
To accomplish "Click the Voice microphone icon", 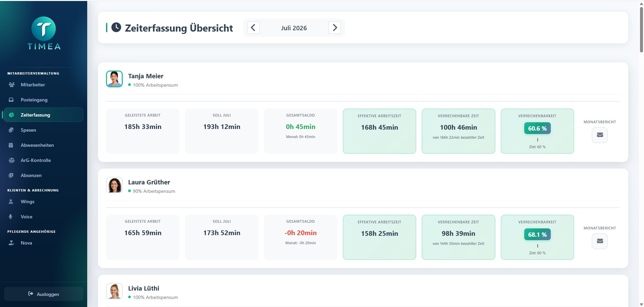I will tap(11, 217).
